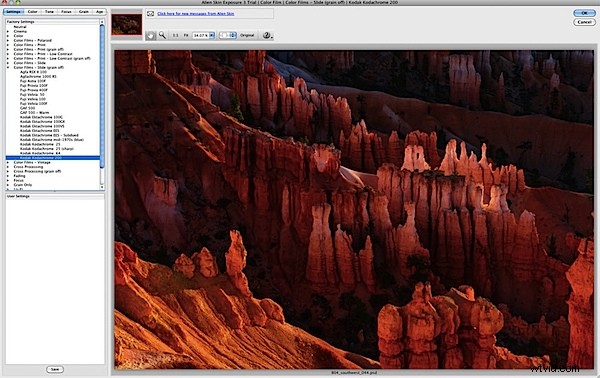
Task: Expand the Color Films - Print group
Action: click(x=8, y=45)
